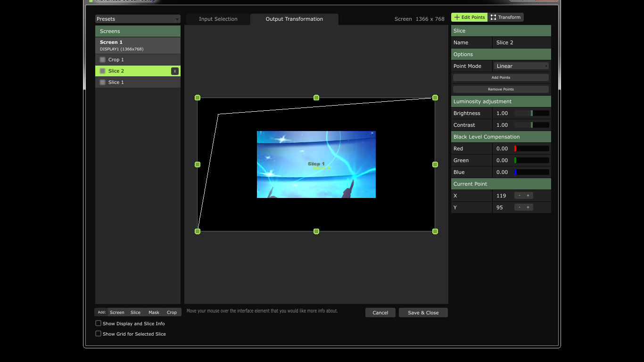
Task: Decrease the X value of current point
Action: click(x=520, y=196)
